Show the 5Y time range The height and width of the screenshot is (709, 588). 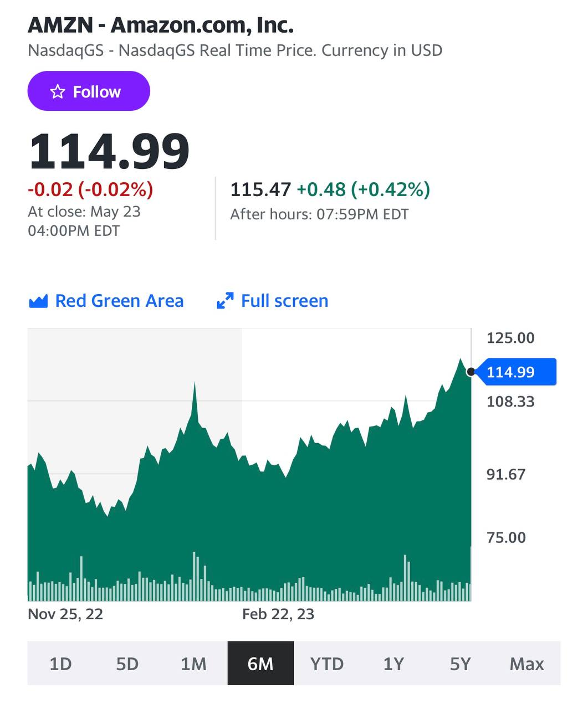[x=460, y=664]
